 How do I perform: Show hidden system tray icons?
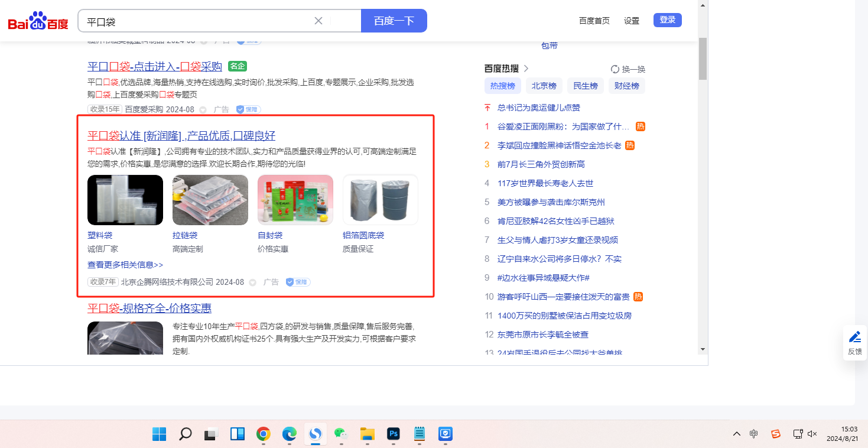click(736, 434)
